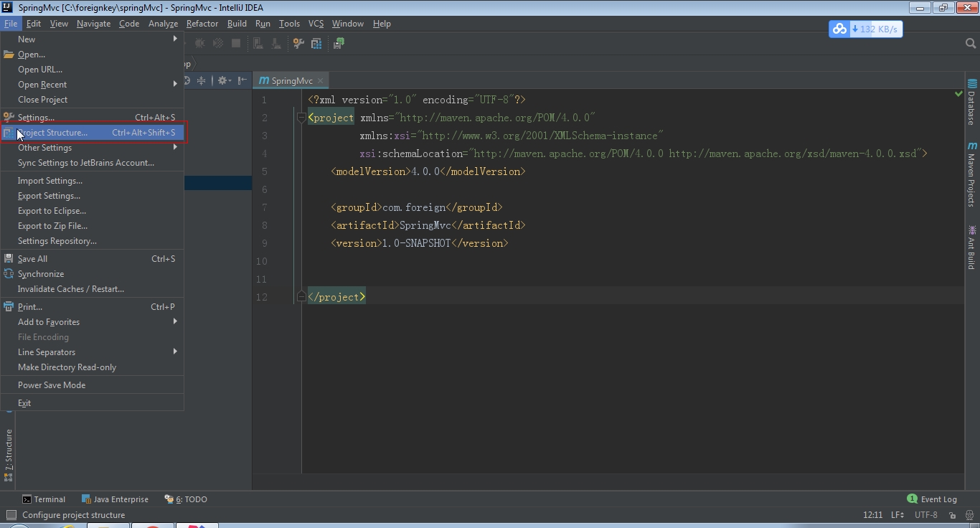Expand the Open Recent submenu

(92, 85)
